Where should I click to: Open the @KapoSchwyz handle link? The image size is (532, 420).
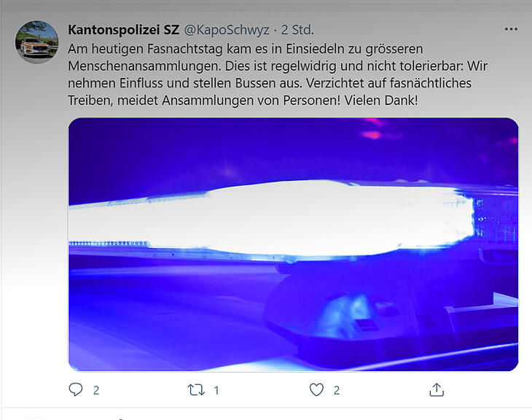coord(227,30)
